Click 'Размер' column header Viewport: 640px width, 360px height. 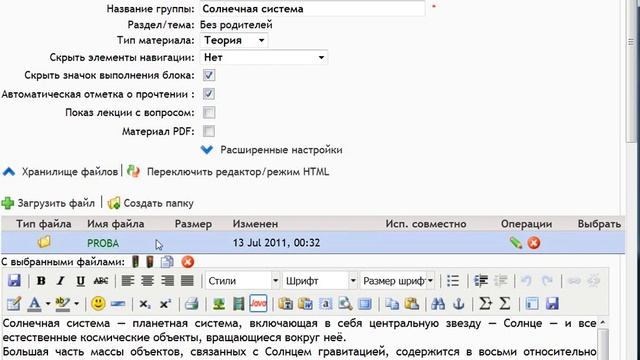(193, 224)
